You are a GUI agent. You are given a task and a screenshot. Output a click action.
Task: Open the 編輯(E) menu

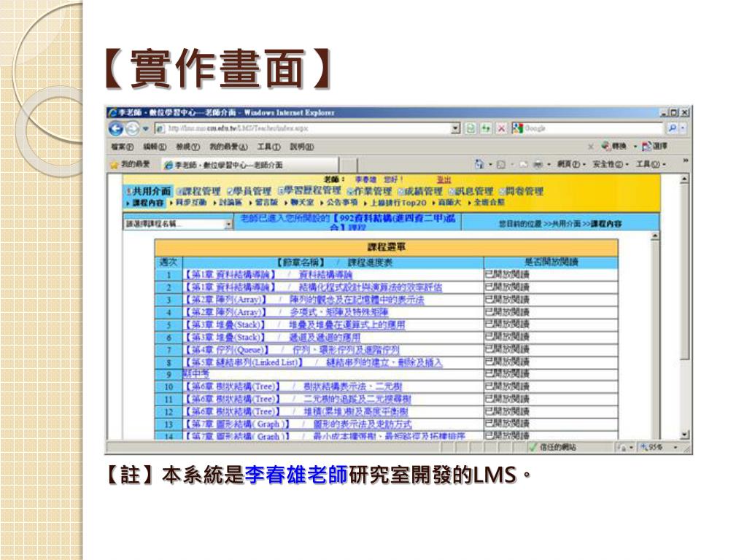155,147
